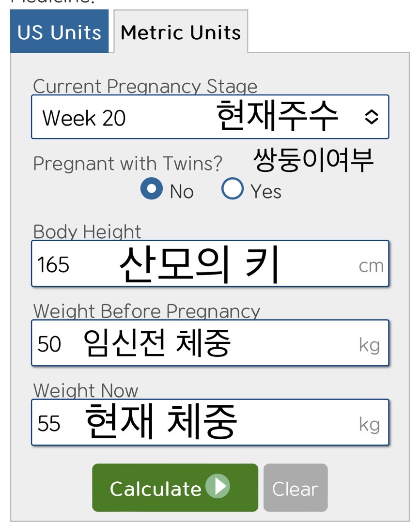Image resolution: width=420 pixels, height=523 pixels.
Task: Switch to the US Units tab
Action: click(x=59, y=32)
